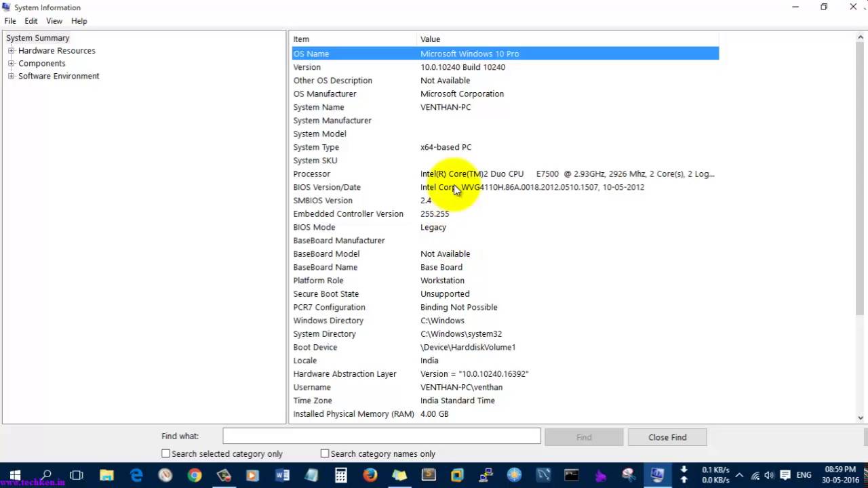Screen dimensions: 868x488
Task: Open taskbar search magnifier
Action: point(46,475)
